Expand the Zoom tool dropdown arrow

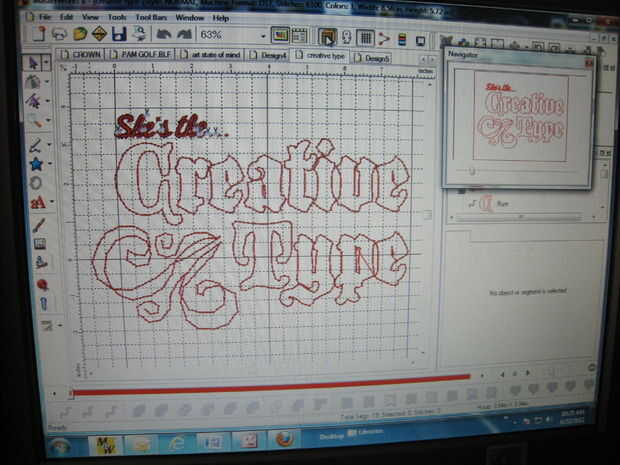pos(49,120)
